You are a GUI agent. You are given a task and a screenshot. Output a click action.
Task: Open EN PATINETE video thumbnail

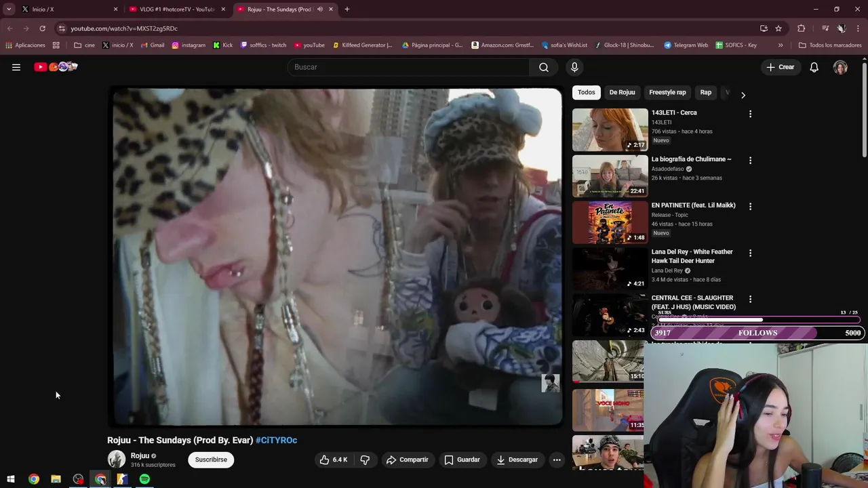610,222
